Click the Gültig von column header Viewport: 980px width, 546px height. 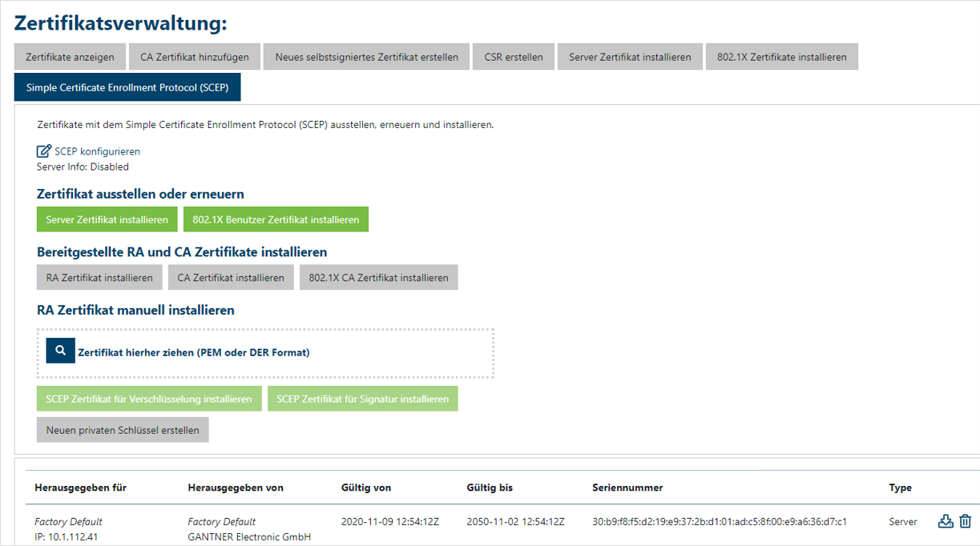(366, 488)
